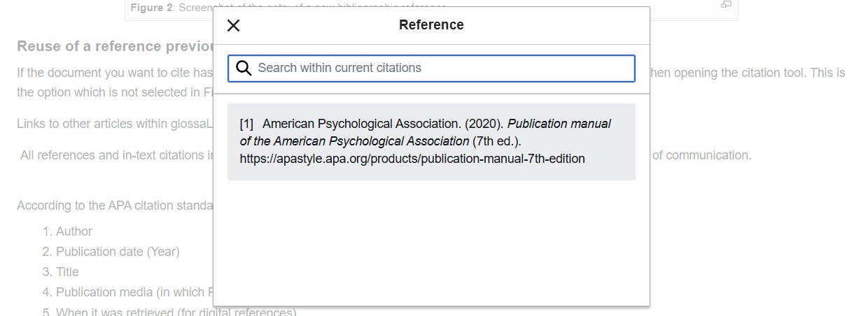
Task: Click the 'Reference' dialog title
Action: [x=431, y=25]
